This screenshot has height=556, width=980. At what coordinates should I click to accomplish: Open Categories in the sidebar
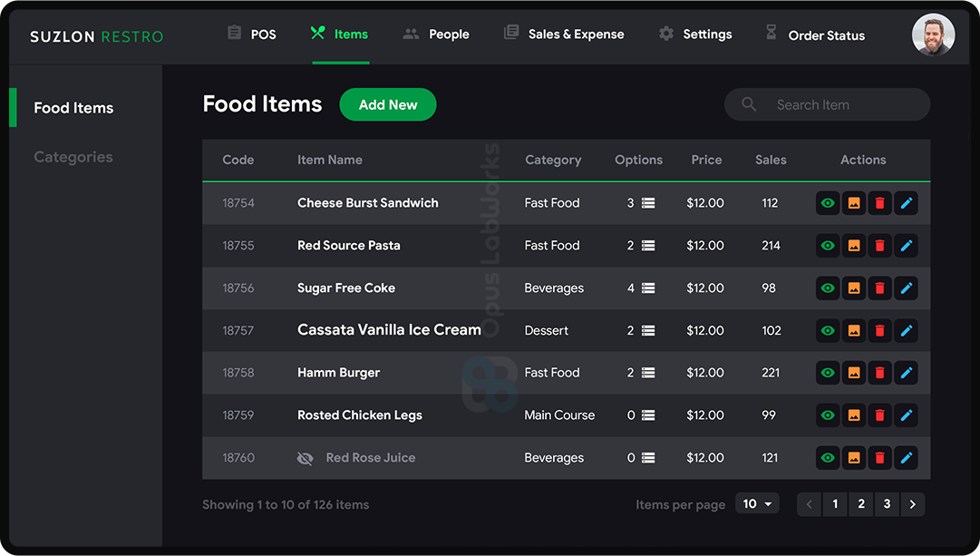pos(73,157)
